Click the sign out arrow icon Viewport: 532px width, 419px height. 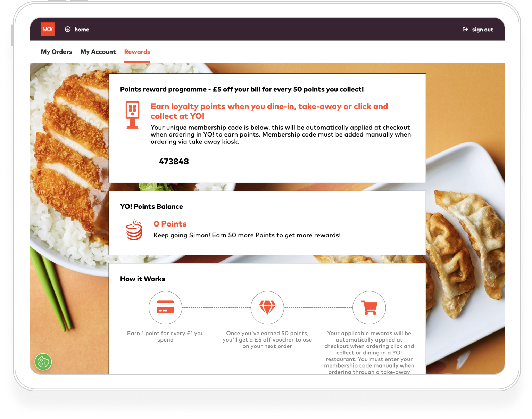coord(465,30)
